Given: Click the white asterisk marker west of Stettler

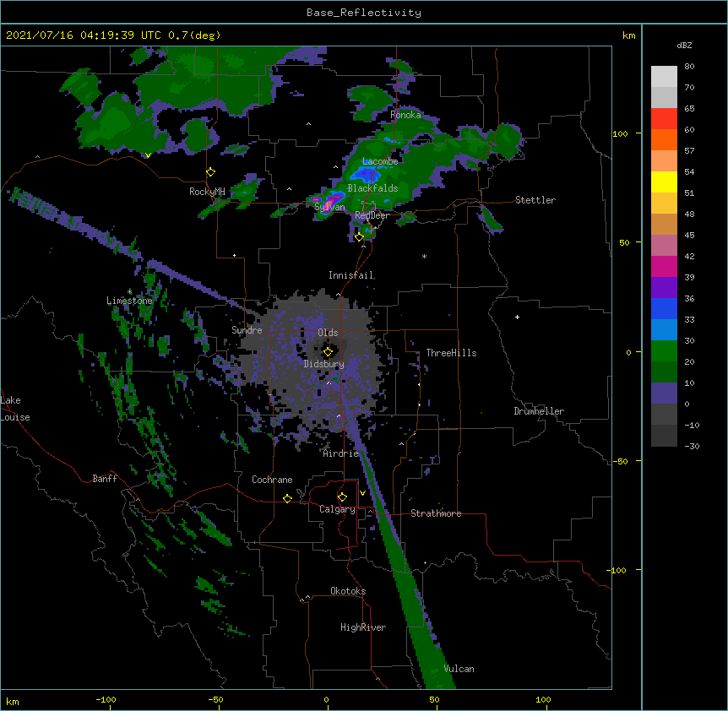Looking at the screenshot, I should [x=424, y=256].
